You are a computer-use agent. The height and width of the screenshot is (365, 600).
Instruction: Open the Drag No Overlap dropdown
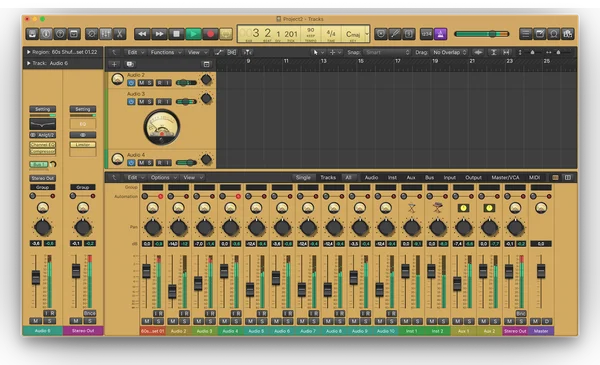click(449, 52)
